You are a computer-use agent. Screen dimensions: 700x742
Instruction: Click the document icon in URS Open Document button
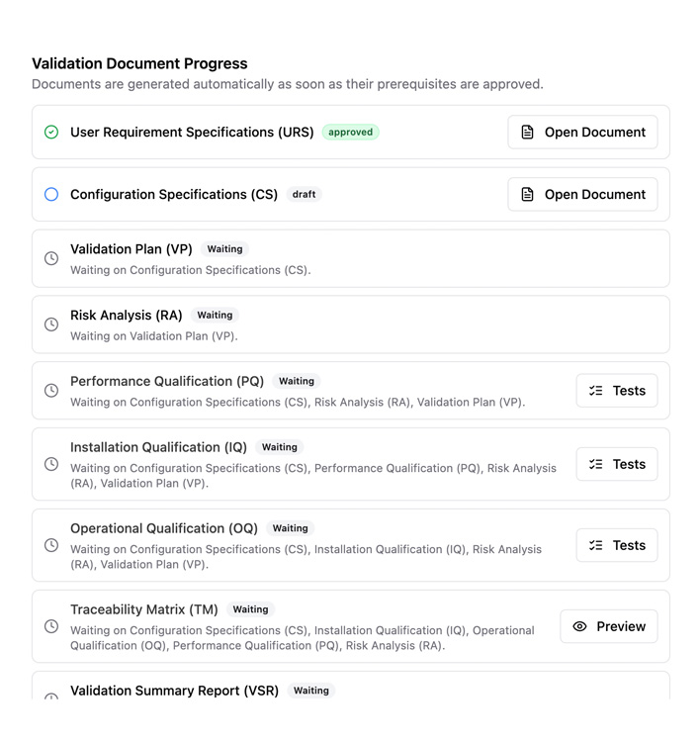click(x=527, y=132)
